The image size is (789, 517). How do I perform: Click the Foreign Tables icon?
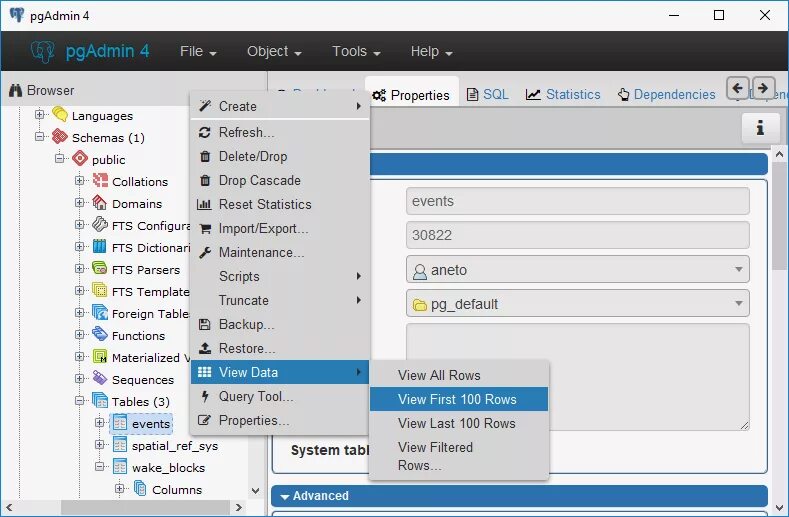point(100,313)
